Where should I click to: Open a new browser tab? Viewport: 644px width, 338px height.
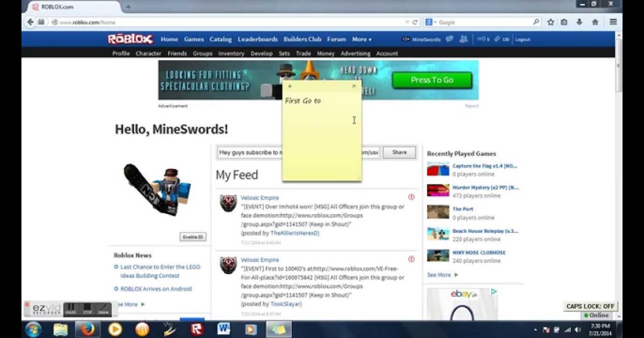pyautogui.click(x=128, y=7)
